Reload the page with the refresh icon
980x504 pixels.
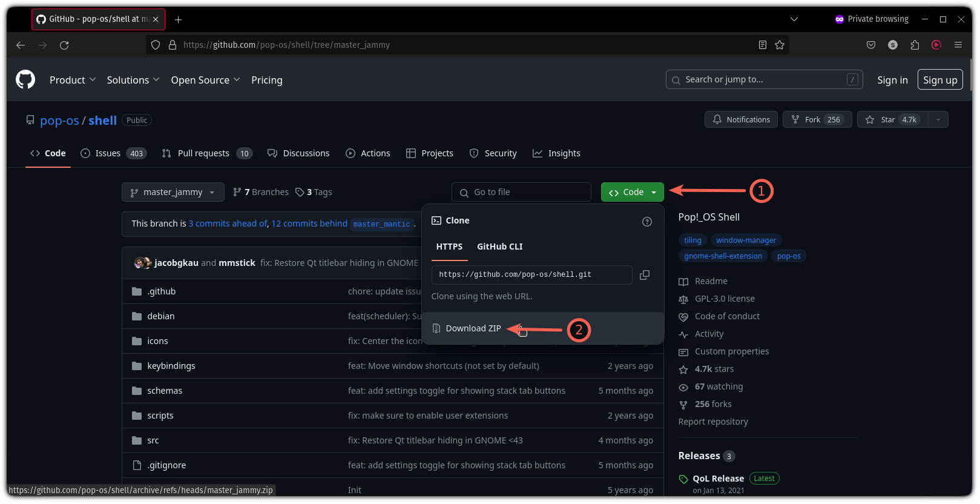point(64,45)
